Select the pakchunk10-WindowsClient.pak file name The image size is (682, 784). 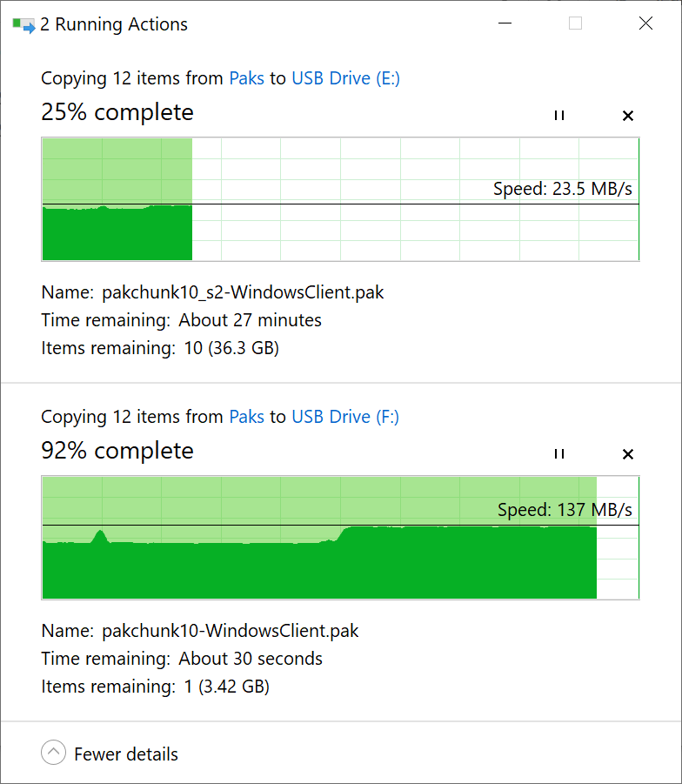230,631
